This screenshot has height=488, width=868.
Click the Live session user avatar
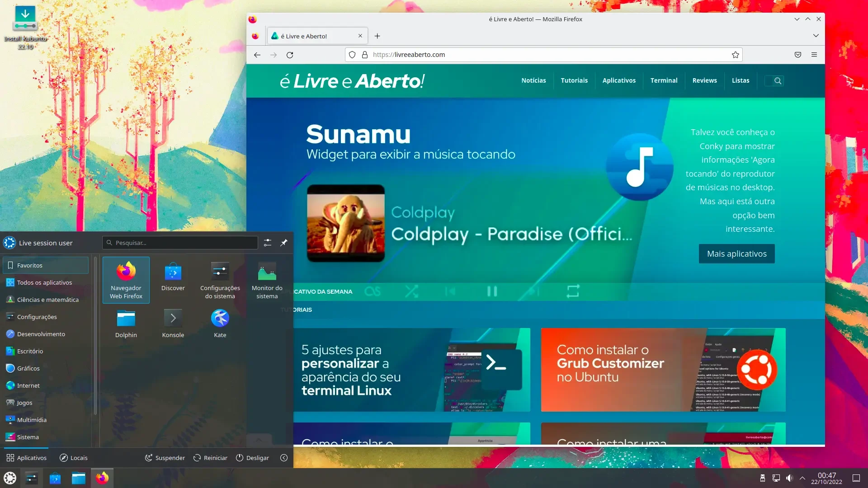coord(9,243)
